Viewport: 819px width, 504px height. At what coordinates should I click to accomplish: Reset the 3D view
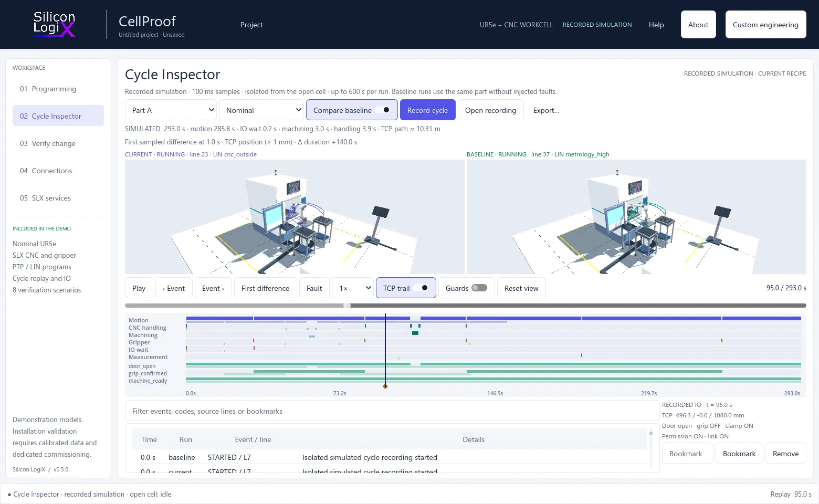tap(521, 288)
